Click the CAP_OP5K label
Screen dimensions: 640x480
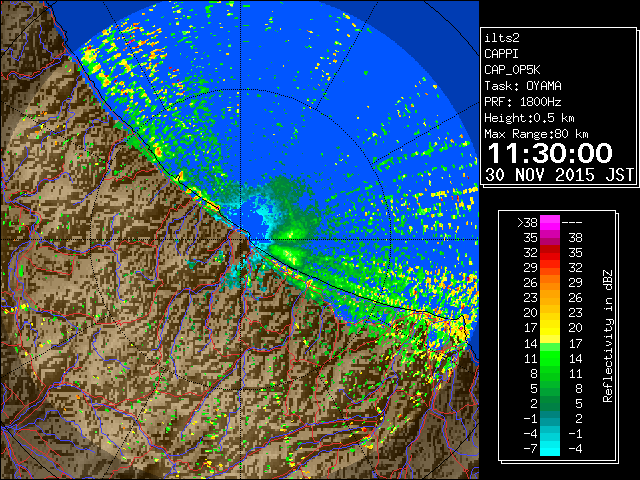tap(512, 70)
